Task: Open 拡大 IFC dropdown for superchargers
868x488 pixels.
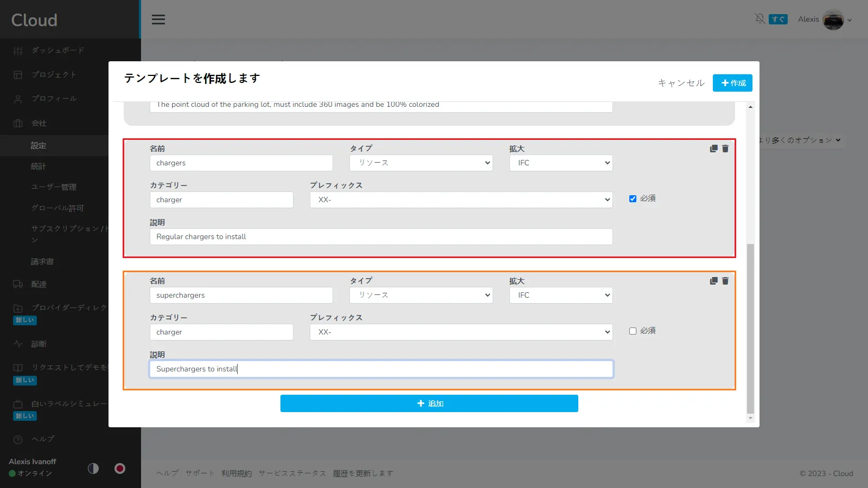Action: coord(561,296)
